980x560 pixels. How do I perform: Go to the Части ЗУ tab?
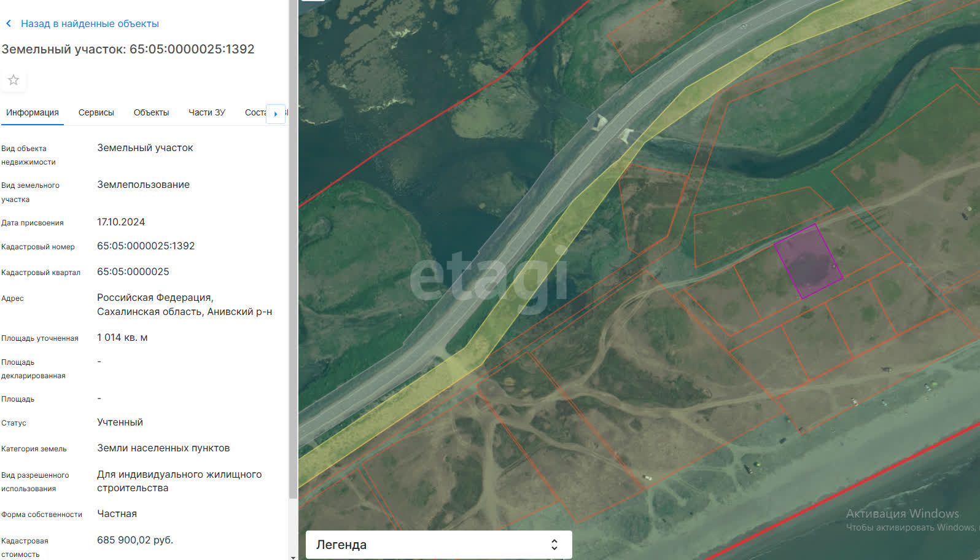[207, 113]
